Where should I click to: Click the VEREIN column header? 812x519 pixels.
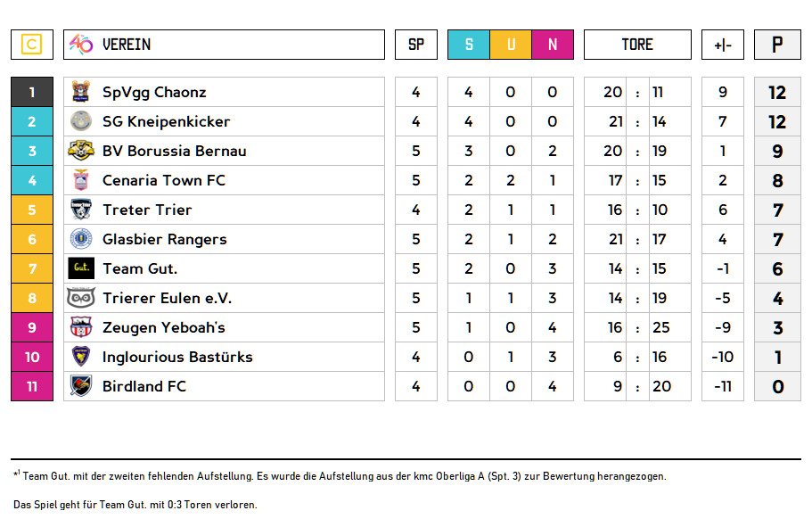coord(127,45)
